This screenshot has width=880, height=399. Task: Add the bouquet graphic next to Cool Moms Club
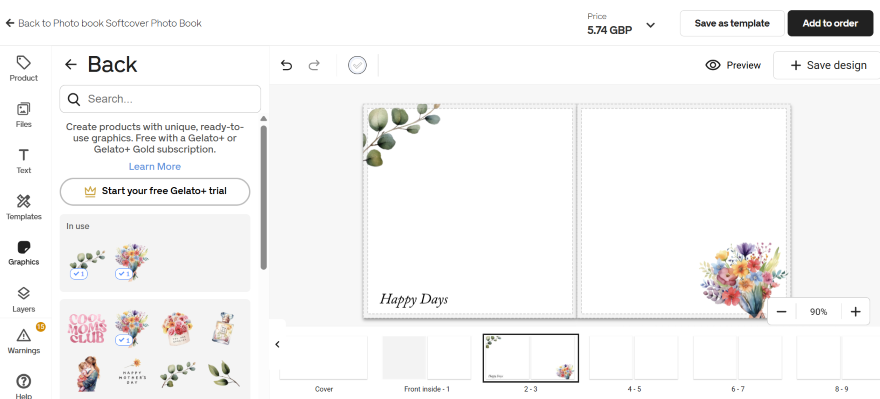click(131, 328)
